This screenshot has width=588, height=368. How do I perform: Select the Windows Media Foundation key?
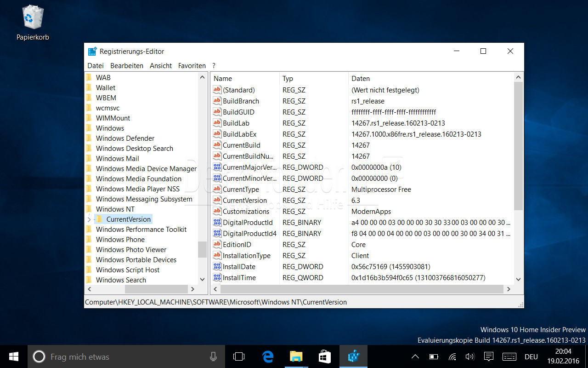[x=138, y=179]
